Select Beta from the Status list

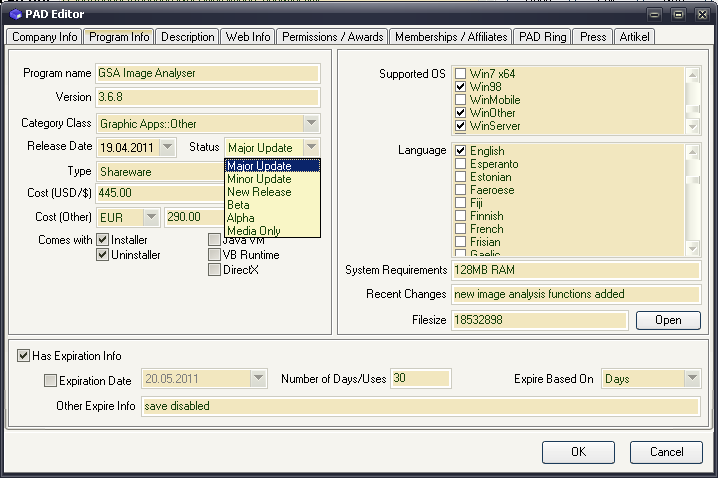(x=239, y=205)
